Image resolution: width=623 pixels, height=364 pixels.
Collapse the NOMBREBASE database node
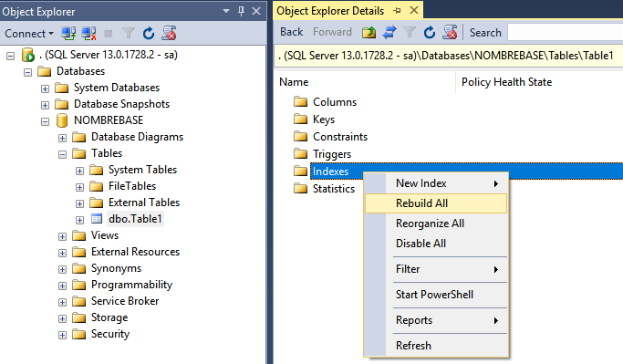pyautogui.click(x=46, y=121)
